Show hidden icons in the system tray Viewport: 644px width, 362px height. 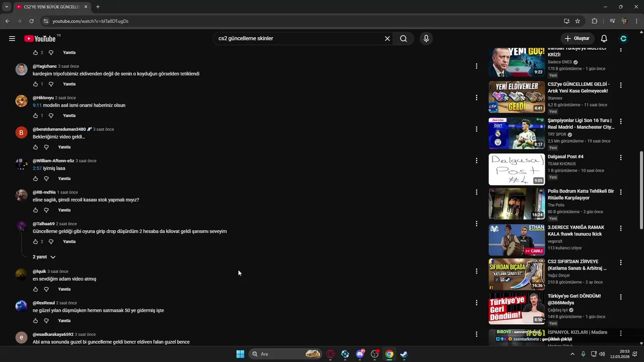click(x=572, y=354)
